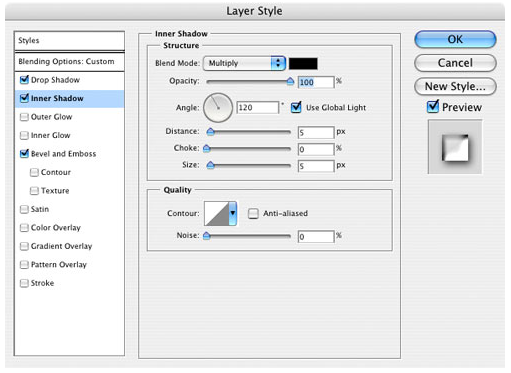Image resolution: width=511 pixels, height=373 pixels.
Task: Confirm with the OK button
Action: tap(455, 39)
